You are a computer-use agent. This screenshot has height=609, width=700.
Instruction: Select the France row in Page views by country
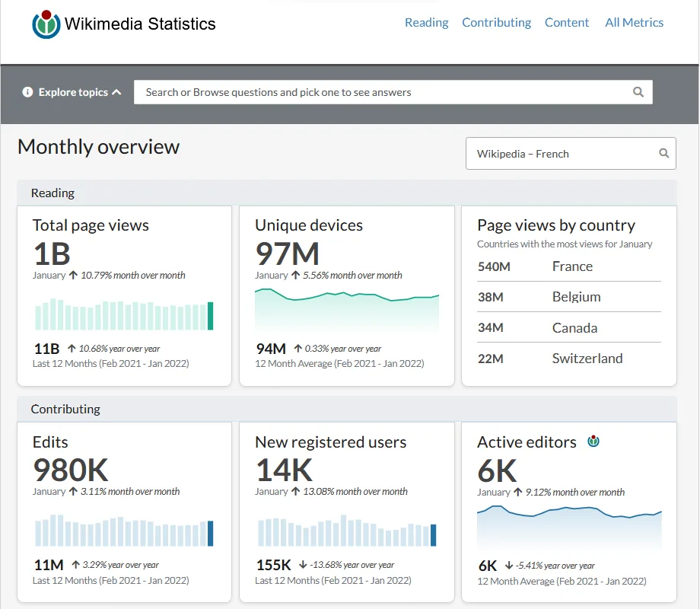tap(569, 266)
